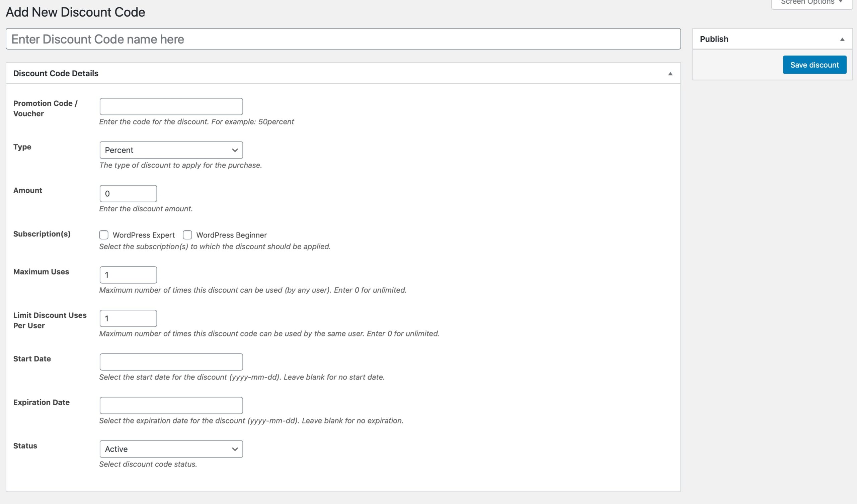Click the Save discount button

pyautogui.click(x=814, y=65)
